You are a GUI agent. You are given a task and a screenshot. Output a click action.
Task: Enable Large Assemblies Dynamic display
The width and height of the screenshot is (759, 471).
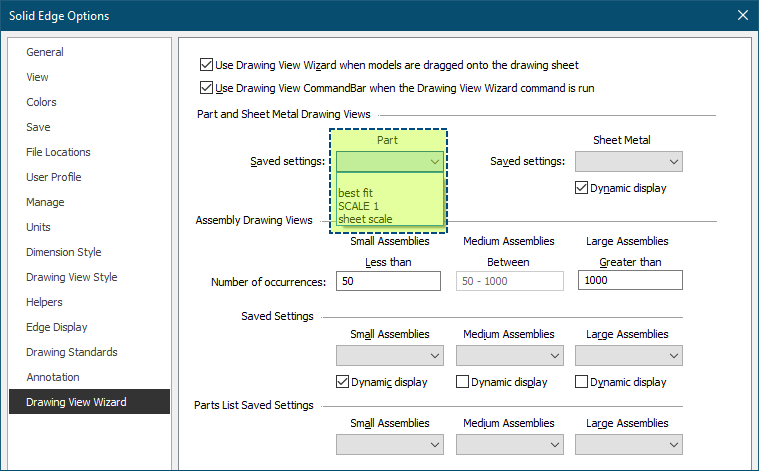click(581, 382)
